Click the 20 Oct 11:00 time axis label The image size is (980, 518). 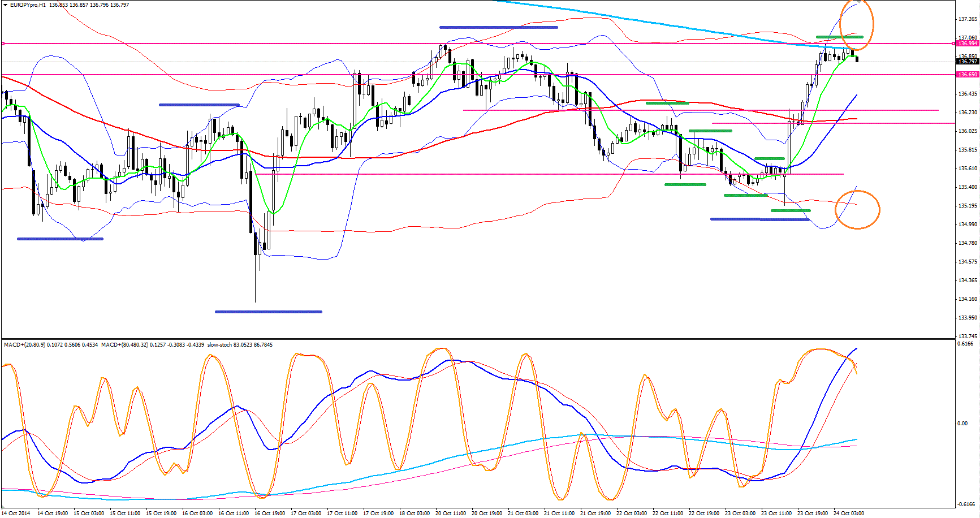point(450,513)
